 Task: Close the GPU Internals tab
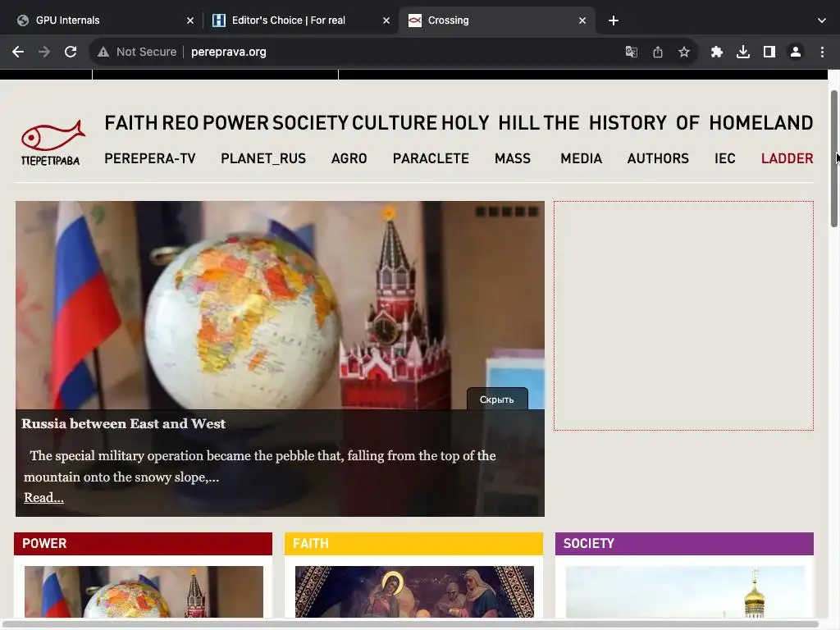[190, 21]
